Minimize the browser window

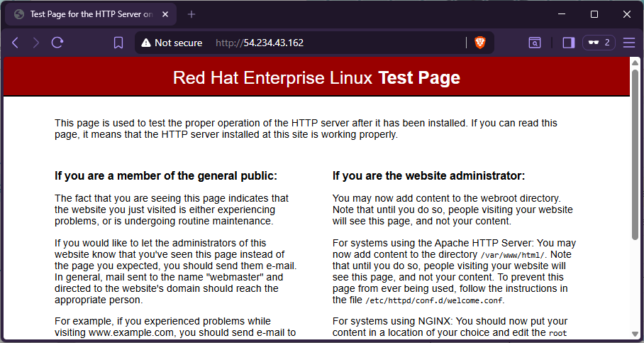pos(562,14)
